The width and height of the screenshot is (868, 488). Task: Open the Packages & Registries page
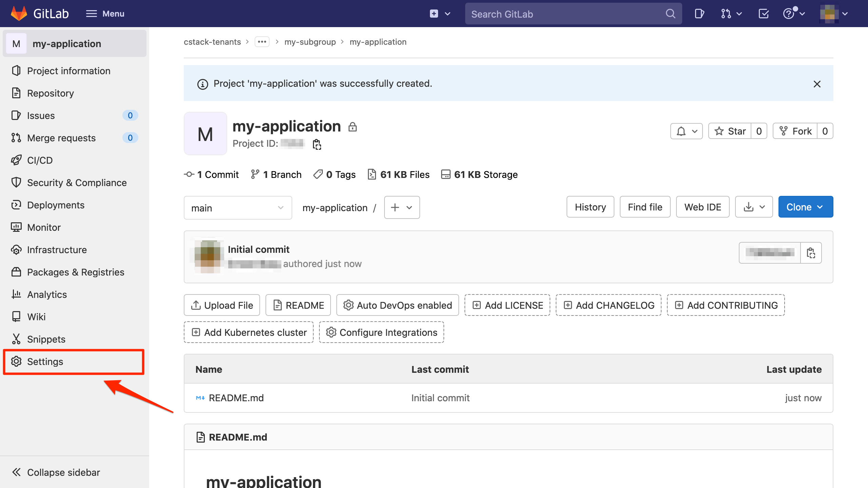[75, 272]
